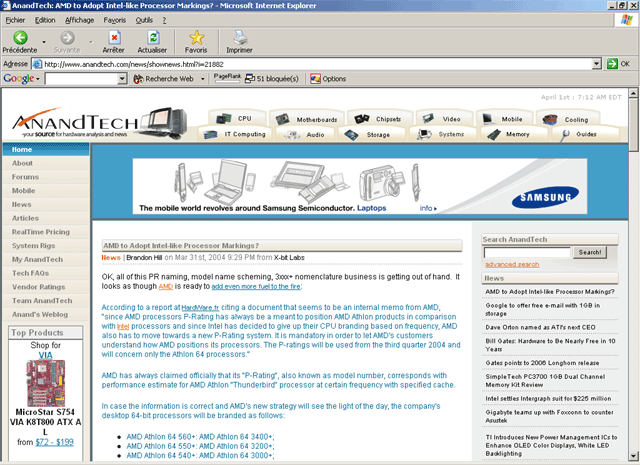Open the Memory section tab

tap(511, 134)
